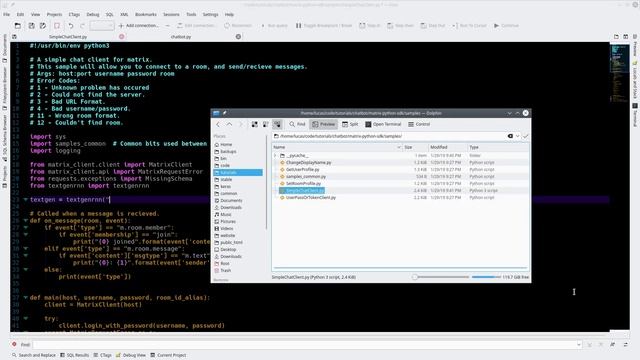Screen dimensions: 640x360
Task: Click the red Close document icon in Kate toolbar
Action: tap(57, 26)
